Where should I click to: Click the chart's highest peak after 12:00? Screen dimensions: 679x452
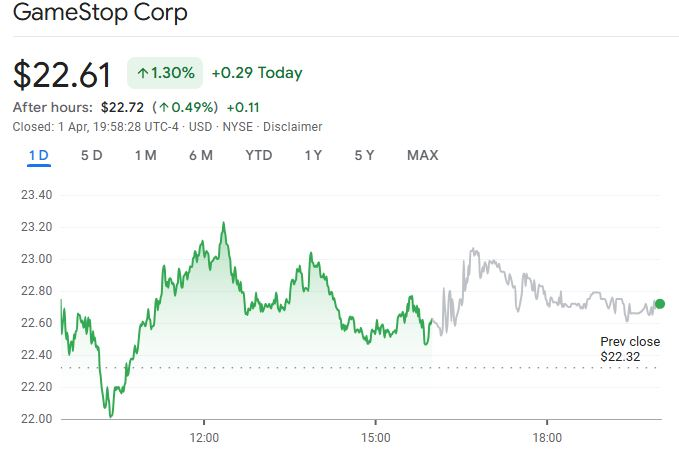pyautogui.click(x=223, y=223)
